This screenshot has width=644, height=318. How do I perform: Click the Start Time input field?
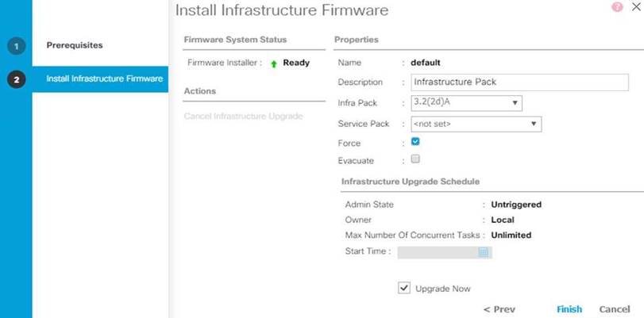tap(438, 252)
